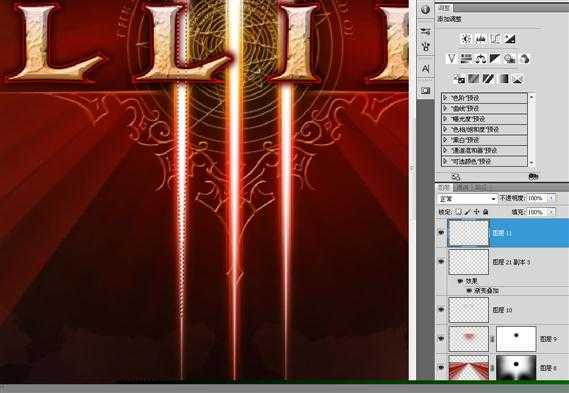The width and height of the screenshot is (569, 393).
Task: Switch to the 图层 layers tab
Action: [443, 187]
